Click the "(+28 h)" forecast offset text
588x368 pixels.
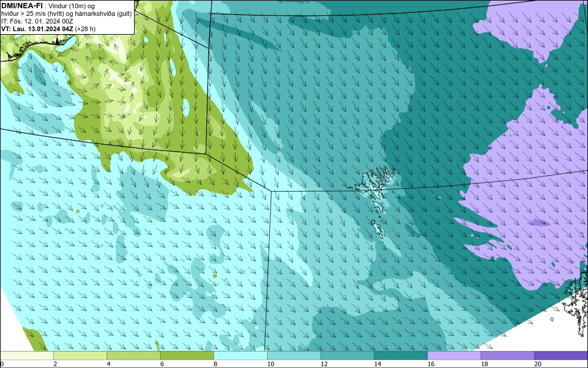point(85,29)
